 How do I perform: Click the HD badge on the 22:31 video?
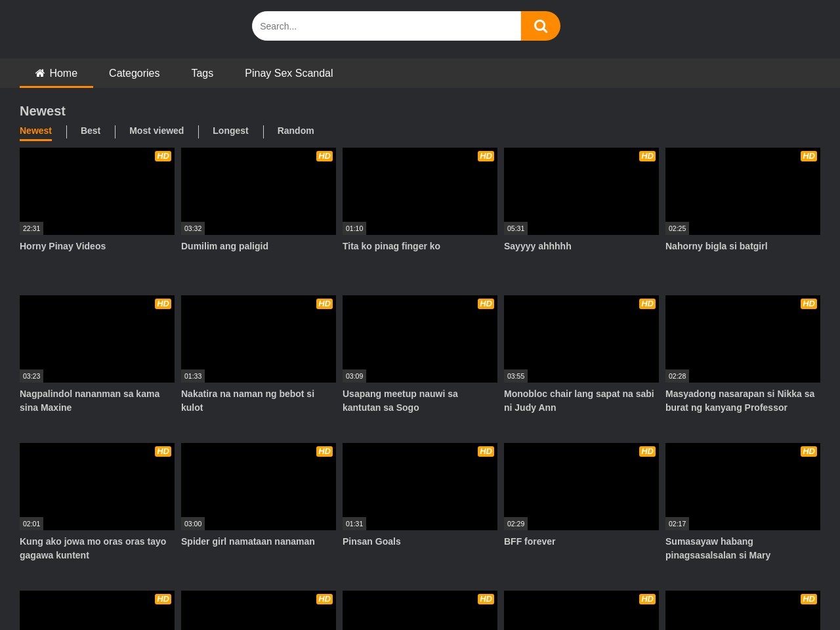click(x=163, y=156)
